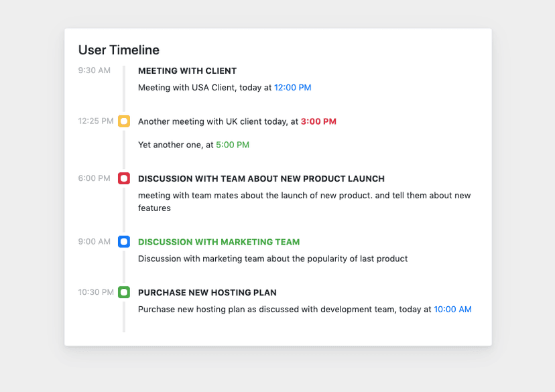Open the 12:00 PM meeting time link
The height and width of the screenshot is (392, 555).
293,87
